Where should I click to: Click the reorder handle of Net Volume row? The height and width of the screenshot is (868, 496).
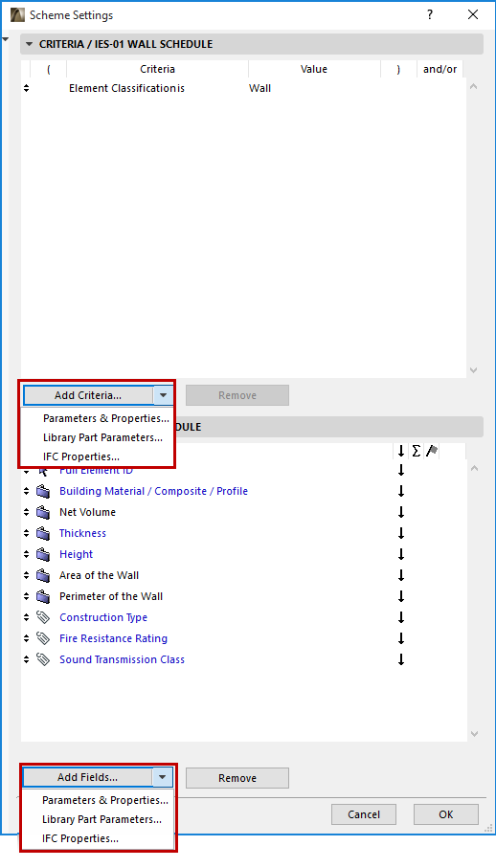coord(26,512)
